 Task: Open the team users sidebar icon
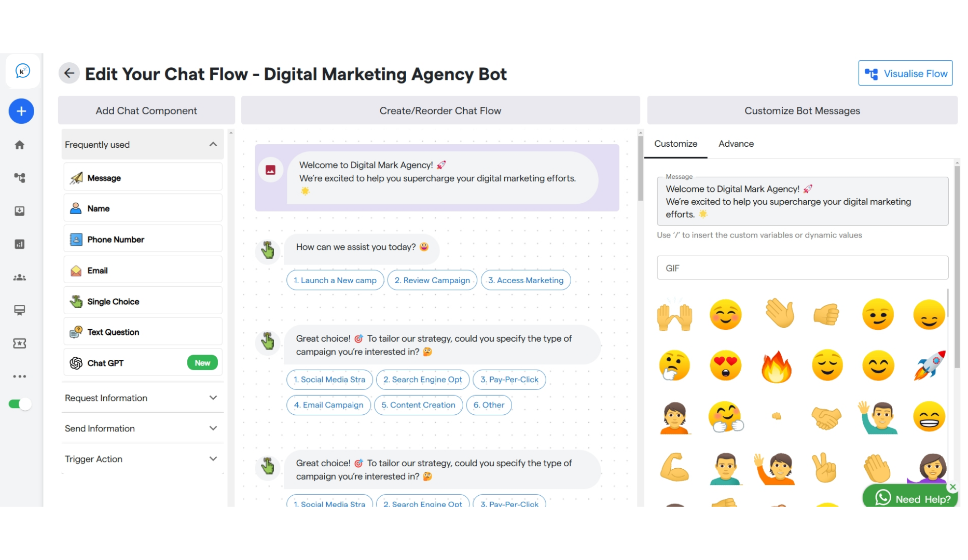pyautogui.click(x=20, y=277)
